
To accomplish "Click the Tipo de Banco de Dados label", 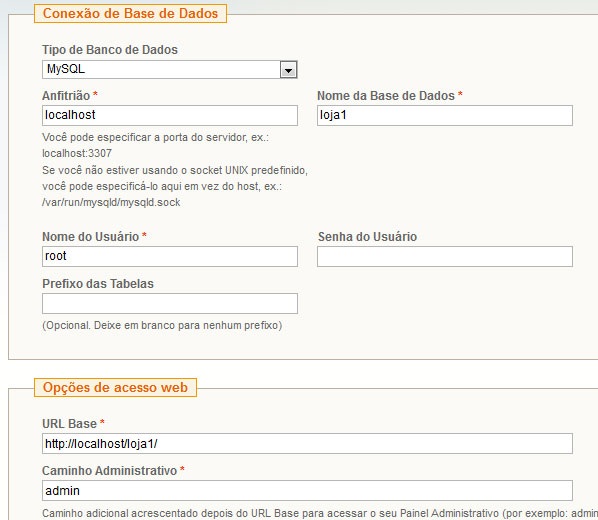I will [x=110, y=50].
